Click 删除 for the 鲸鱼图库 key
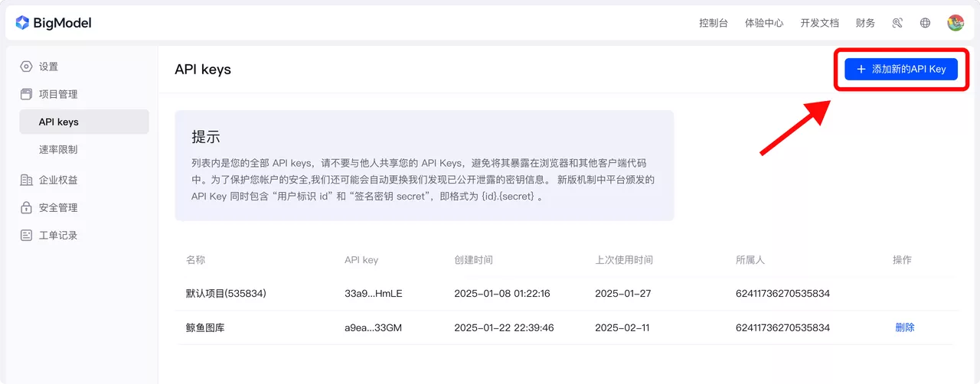Screen dimensions: 980x384 click(x=905, y=327)
